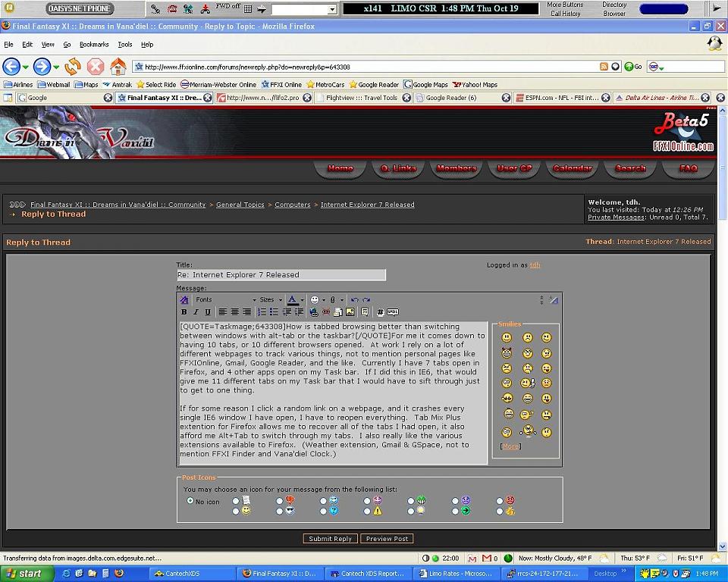This screenshot has width=728, height=582.
Task: Insert an image into the message
Action: point(350,312)
